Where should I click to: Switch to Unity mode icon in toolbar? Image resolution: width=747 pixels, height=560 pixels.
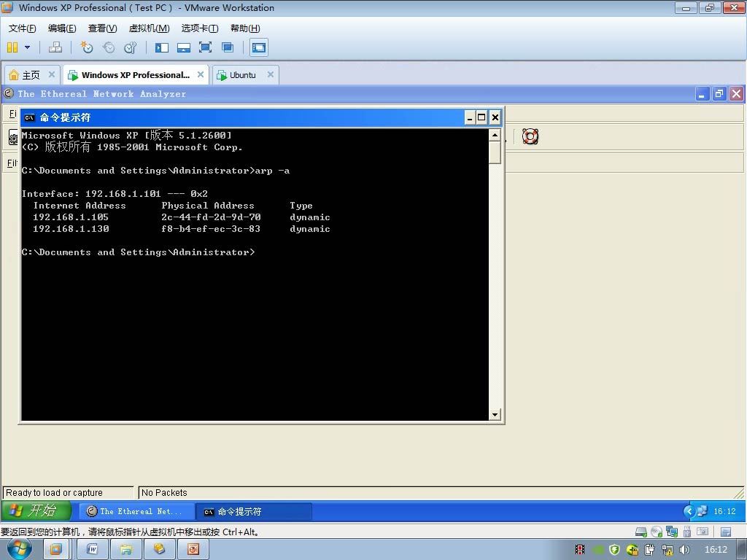point(228,47)
